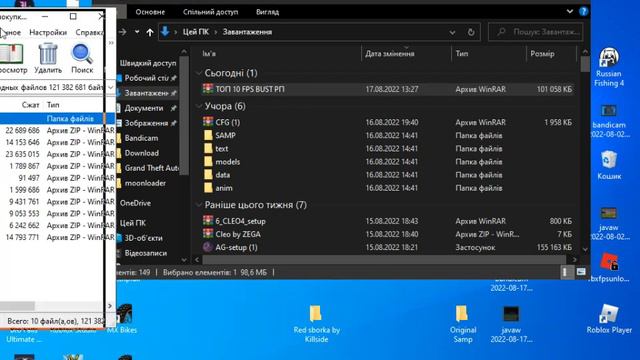The image size is (640, 360).
Task: Click the Explorer help question mark icon
Action: [x=584, y=11]
